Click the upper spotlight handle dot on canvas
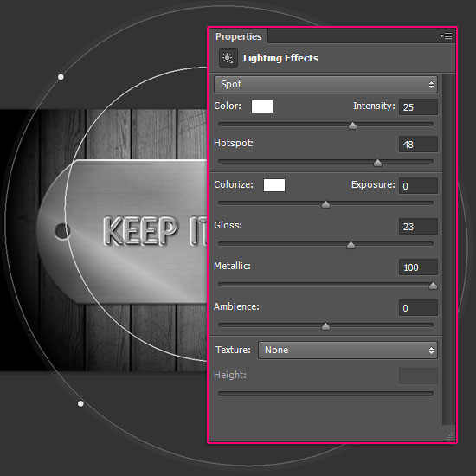The height and width of the screenshot is (476, 476). [x=61, y=77]
